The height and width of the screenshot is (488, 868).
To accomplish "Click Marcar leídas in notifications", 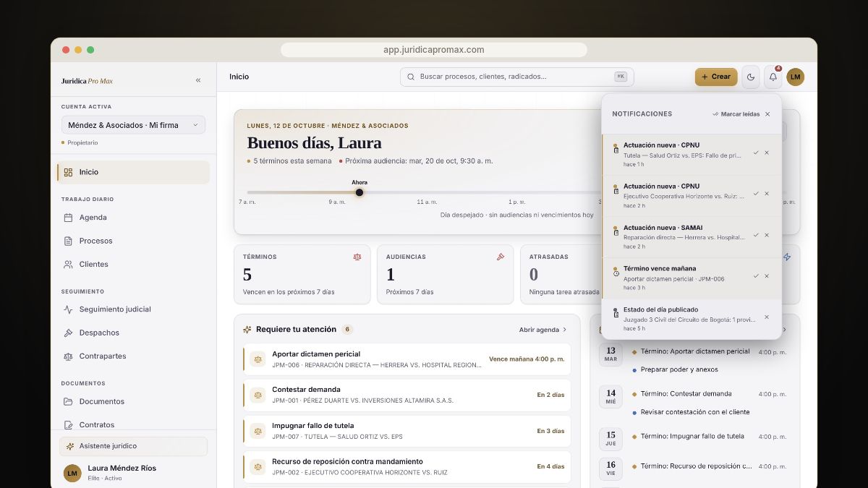I will coord(736,114).
